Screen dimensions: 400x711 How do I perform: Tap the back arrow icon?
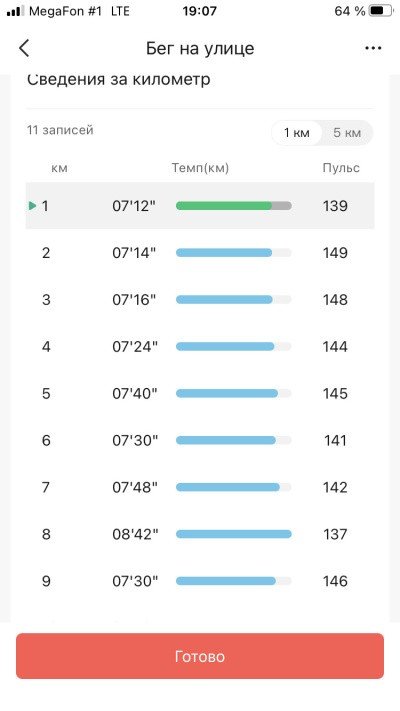pyautogui.click(x=24, y=48)
